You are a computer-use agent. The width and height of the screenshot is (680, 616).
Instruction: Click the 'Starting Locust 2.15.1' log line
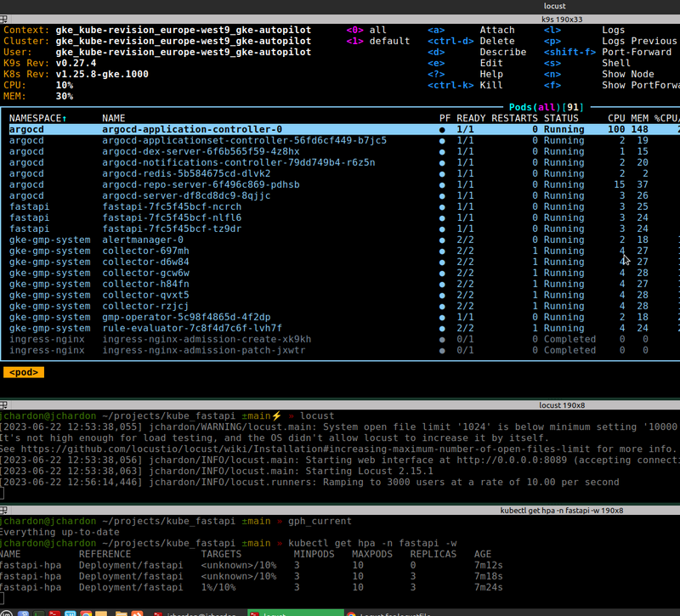(x=217, y=472)
